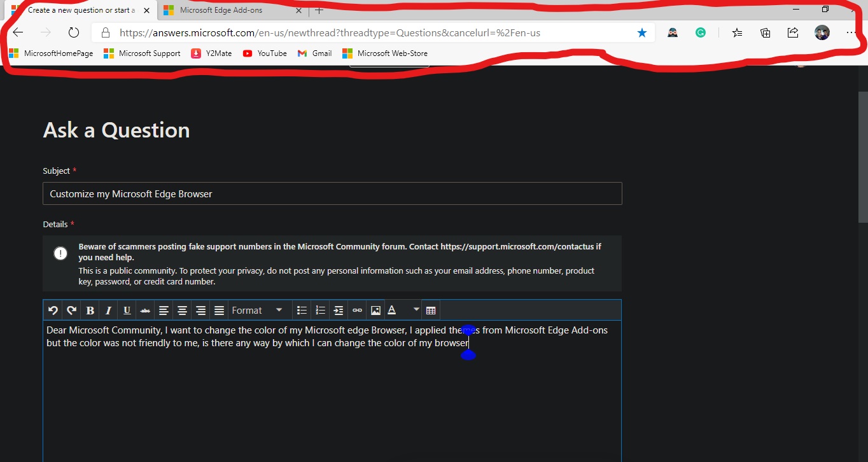
Task: Open the Microsoft Support bookmark
Action: point(142,53)
